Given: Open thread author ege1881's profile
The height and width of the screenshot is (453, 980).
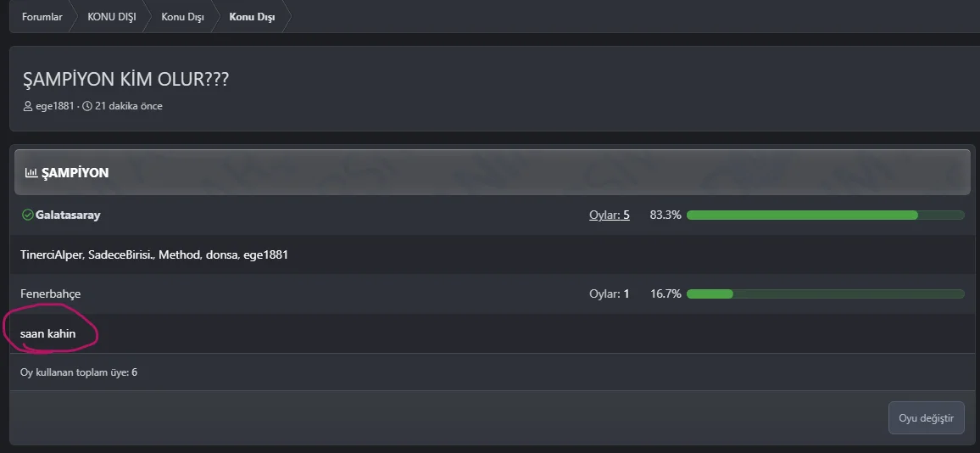Looking at the screenshot, I should pyautogui.click(x=54, y=107).
